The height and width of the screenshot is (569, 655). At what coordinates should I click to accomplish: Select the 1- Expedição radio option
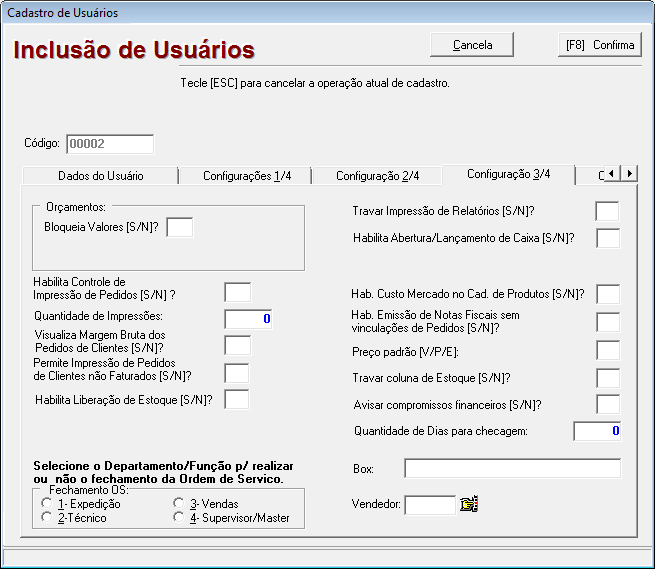(46, 504)
